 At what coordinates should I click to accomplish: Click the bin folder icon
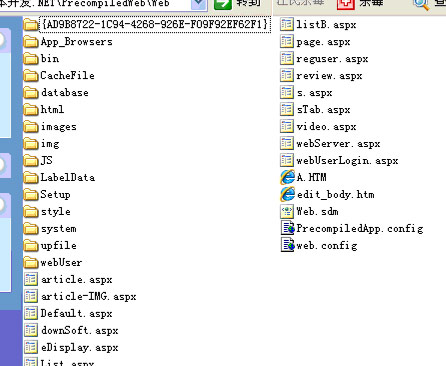tap(31, 59)
